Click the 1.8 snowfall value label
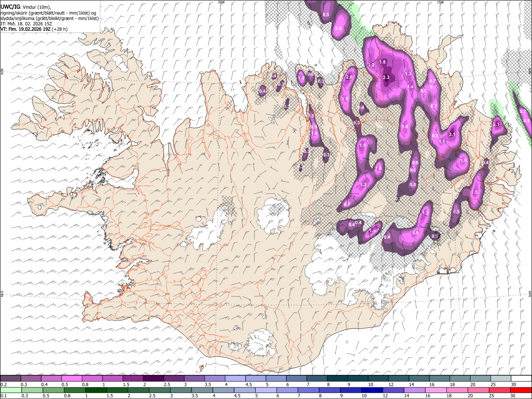 click(x=383, y=62)
